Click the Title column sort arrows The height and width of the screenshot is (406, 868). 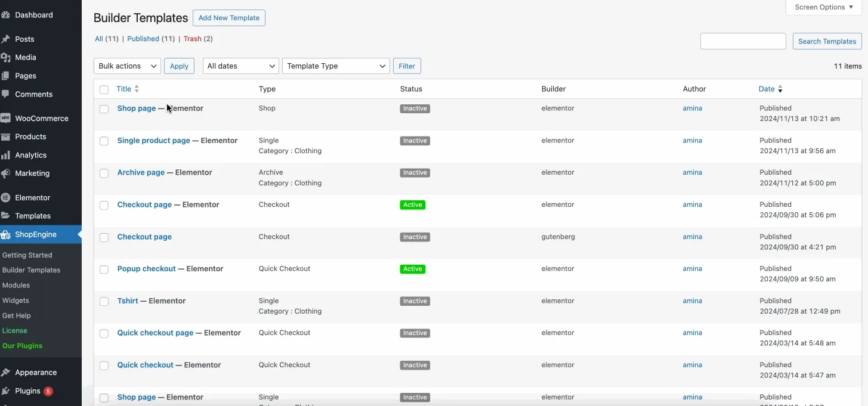tap(137, 89)
